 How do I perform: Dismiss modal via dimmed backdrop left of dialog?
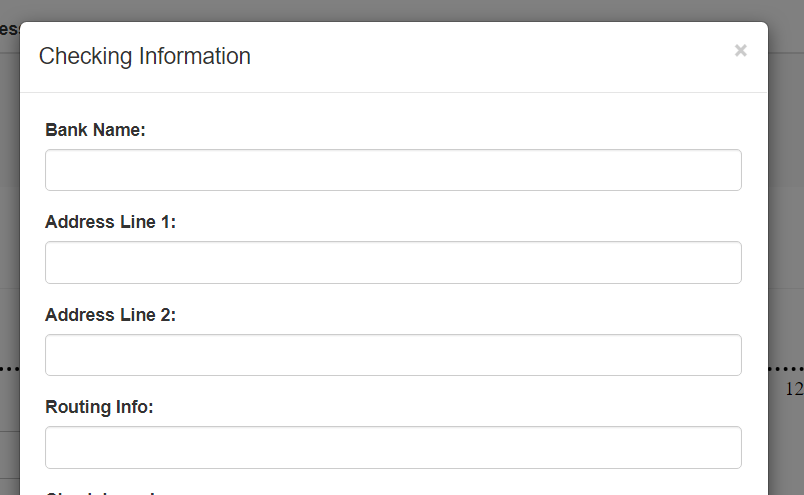point(9,205)
